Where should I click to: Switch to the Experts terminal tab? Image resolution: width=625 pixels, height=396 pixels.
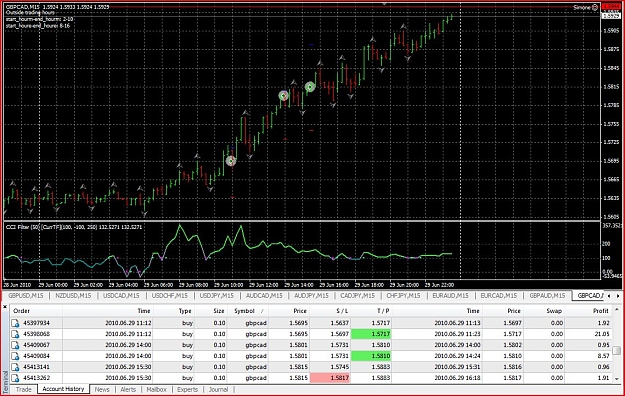(187, 390)
